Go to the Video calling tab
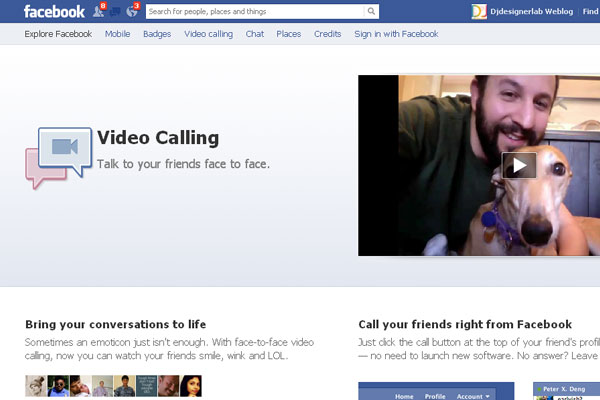 click(209, 34)
